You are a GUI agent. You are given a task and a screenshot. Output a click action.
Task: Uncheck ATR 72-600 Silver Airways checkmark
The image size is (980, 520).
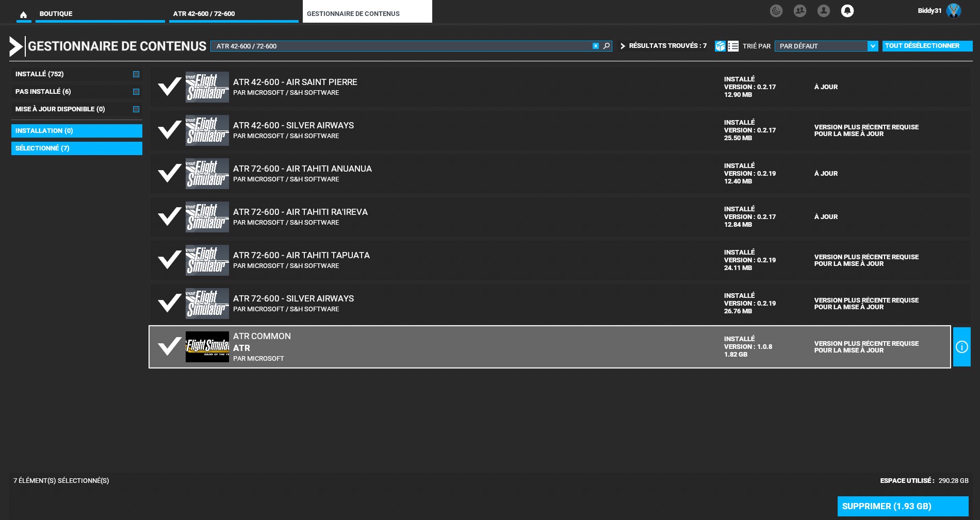click(x=170, y=303)
